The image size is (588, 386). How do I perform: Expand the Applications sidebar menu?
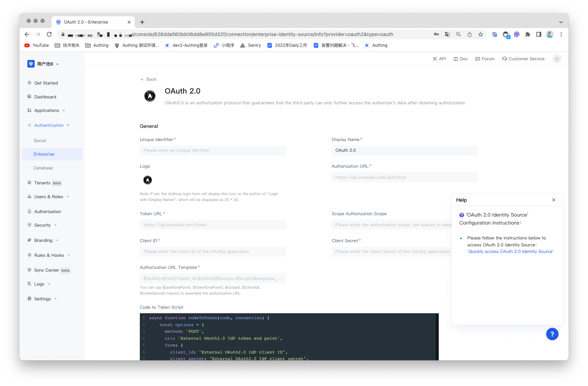point(47,111)
